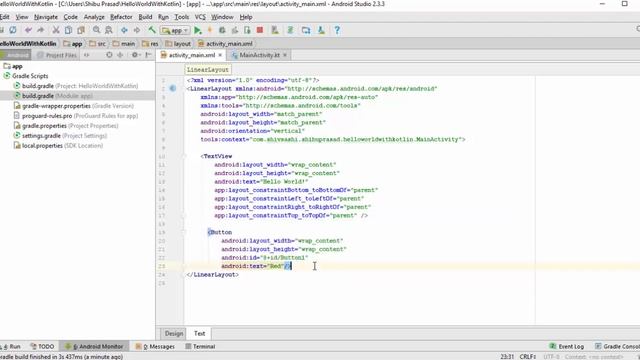Open the Messages tool window
Image resolution: width=640 pixels, height=360 pixels.
point(155,347)
